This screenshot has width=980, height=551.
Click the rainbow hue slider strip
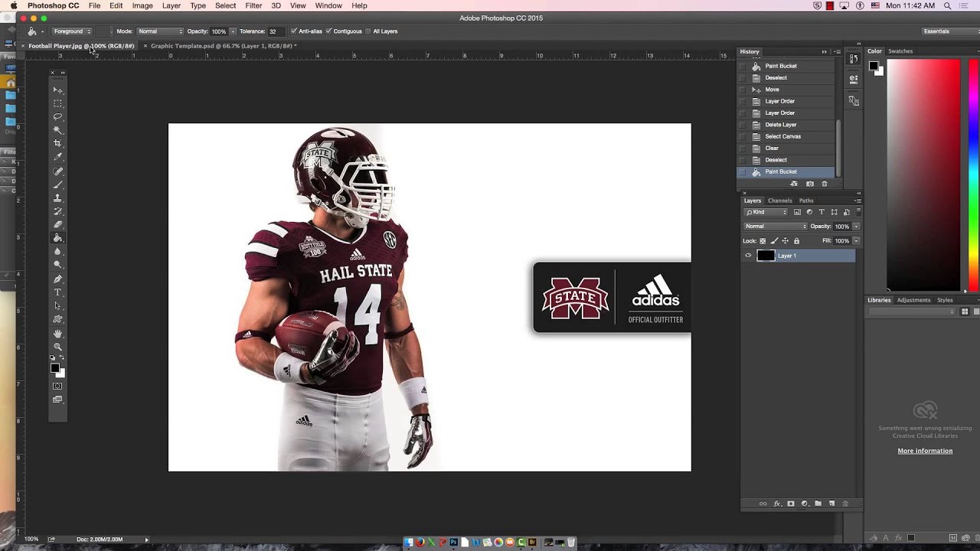972,175
